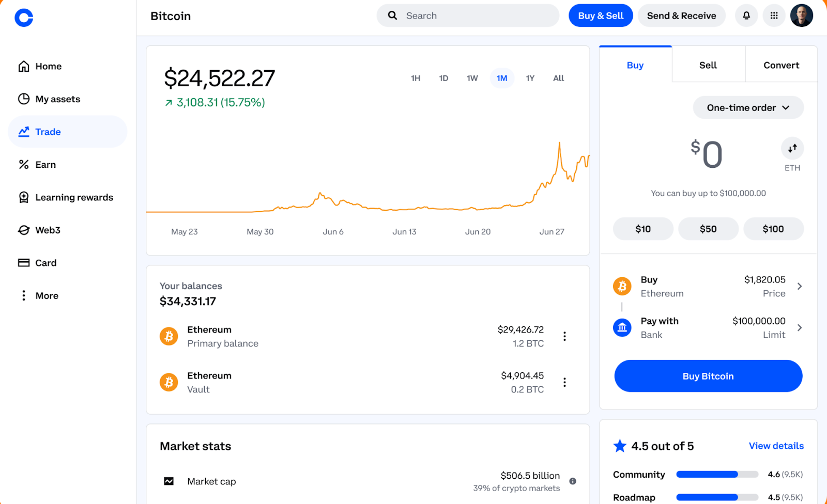Click the coin icon for Vault balance
The image size is (827, 504).
tap(169, 382)
